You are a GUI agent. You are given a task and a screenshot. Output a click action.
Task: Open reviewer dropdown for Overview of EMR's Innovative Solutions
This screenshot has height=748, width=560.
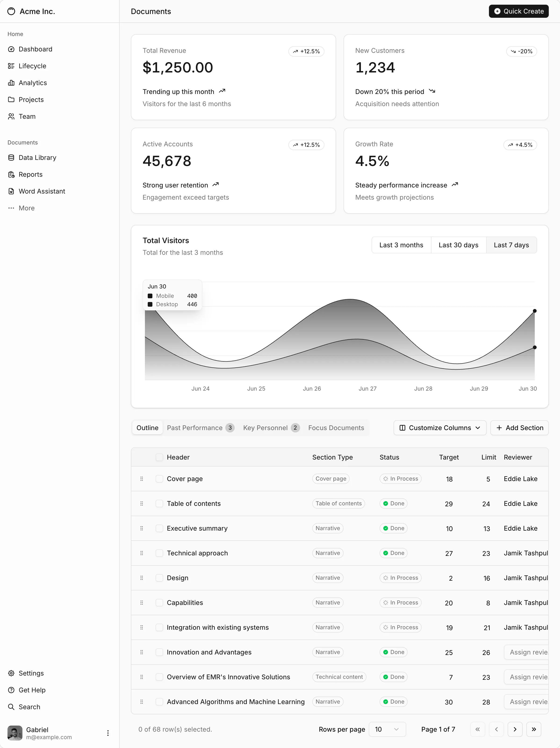(x=526, y=677)
